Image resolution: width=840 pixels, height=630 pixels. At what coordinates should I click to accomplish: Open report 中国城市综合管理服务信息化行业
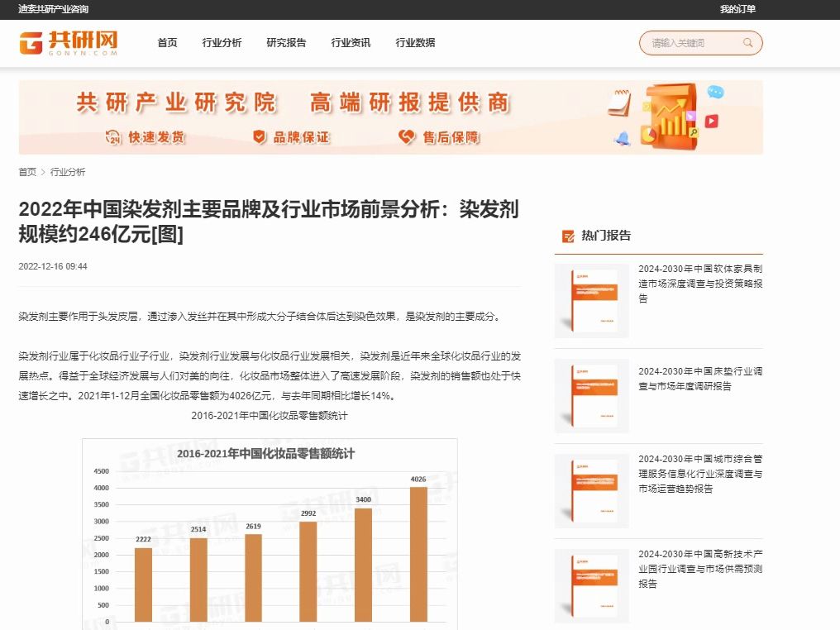coord(700,474)
